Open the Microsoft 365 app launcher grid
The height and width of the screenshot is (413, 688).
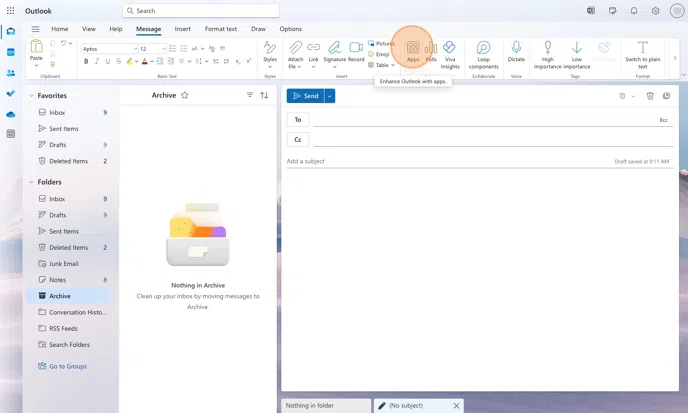pos(11,11)
